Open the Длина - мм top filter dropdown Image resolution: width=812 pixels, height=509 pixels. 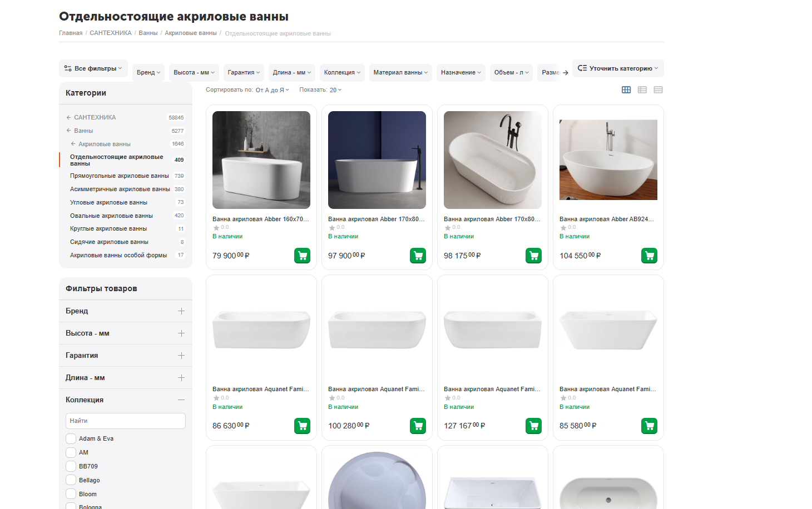pyautogui.click(x=292, y=72)
